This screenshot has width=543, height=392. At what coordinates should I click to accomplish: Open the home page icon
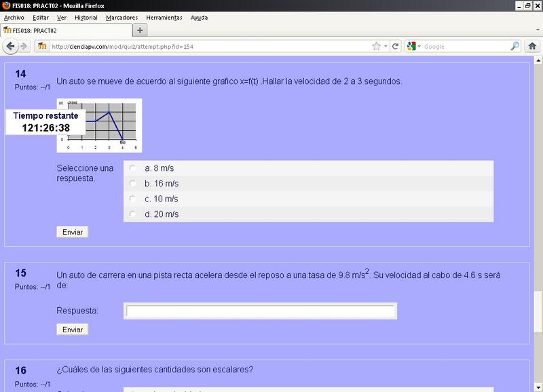(x=532, y=46)
